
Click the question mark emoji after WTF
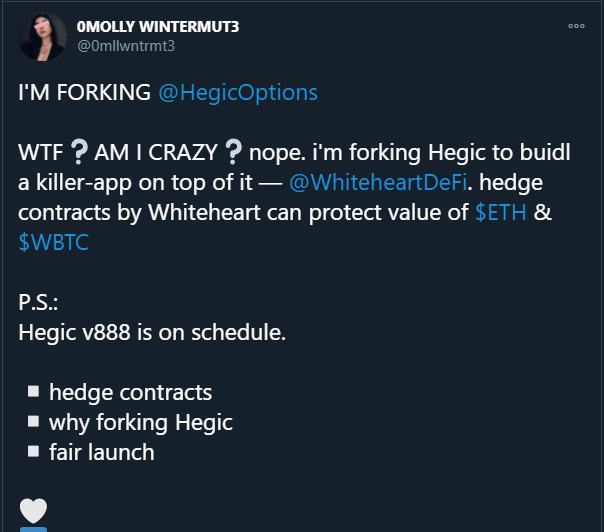coord(79,152)
